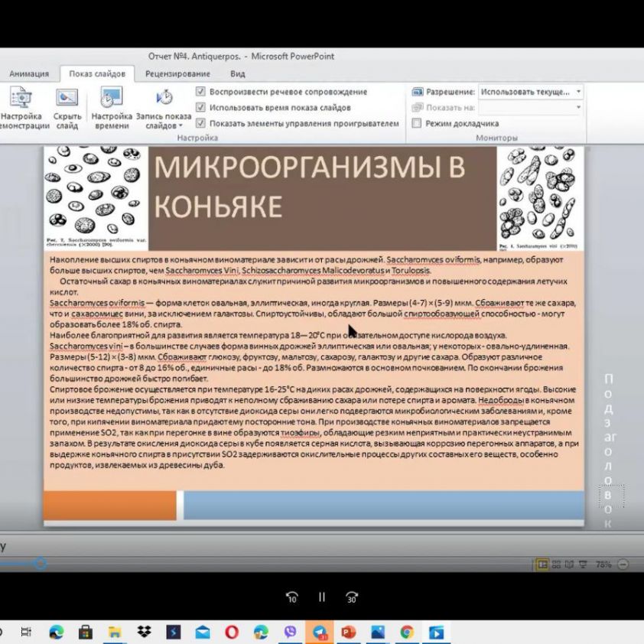Click the forward 30 seconds icon
This screenshot has width=644, height=644.
[x=351, y=597]
